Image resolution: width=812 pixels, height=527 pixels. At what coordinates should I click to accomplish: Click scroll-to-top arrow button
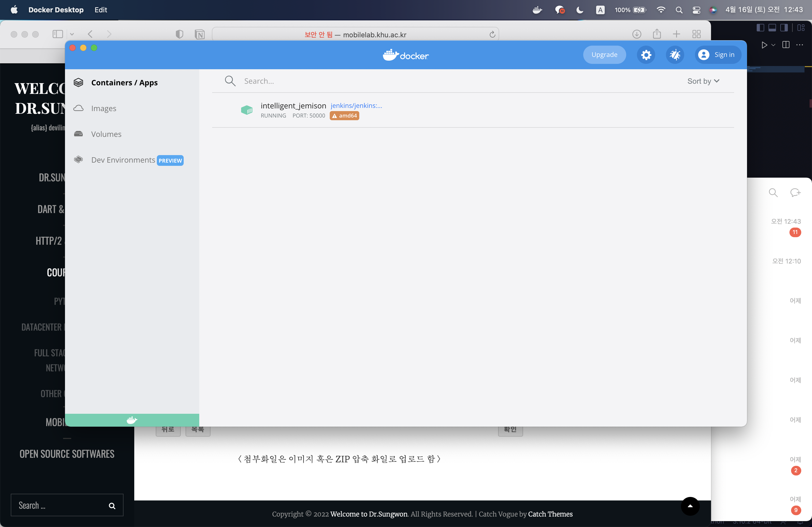click(x=690, y=506)
